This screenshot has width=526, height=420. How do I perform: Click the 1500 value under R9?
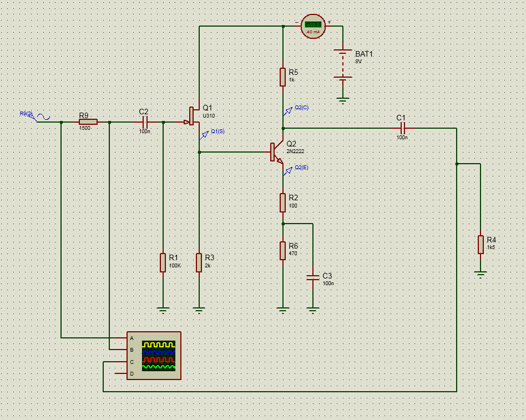(x=85, y=128)
